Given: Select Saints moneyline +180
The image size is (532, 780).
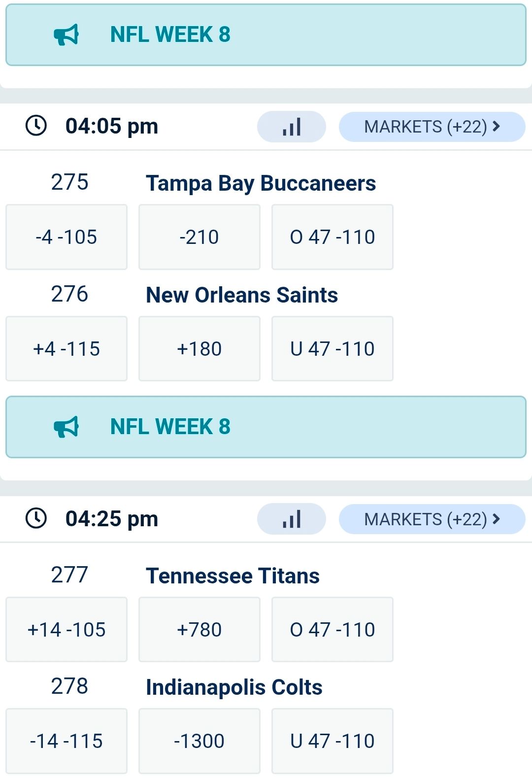Looking at the screenshot, I should click(x=199, y=349).
